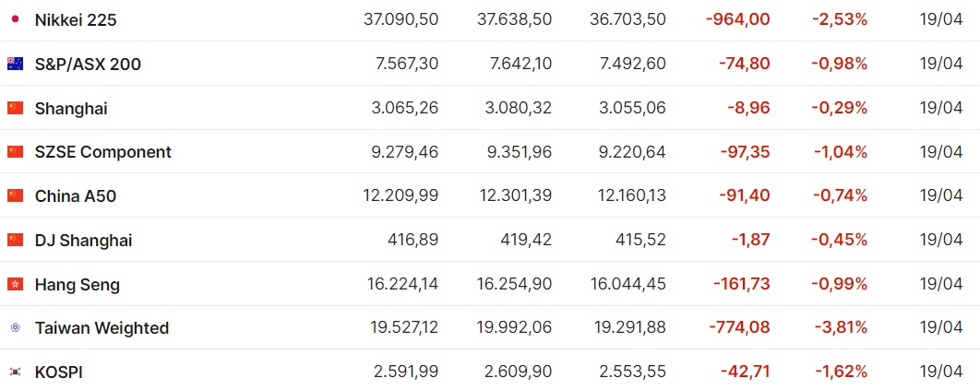Image resolution: width=980 pixels, height=390 pixels.
Task: Click the South Korea flag next to KOSPI
Action: [15, 372]
